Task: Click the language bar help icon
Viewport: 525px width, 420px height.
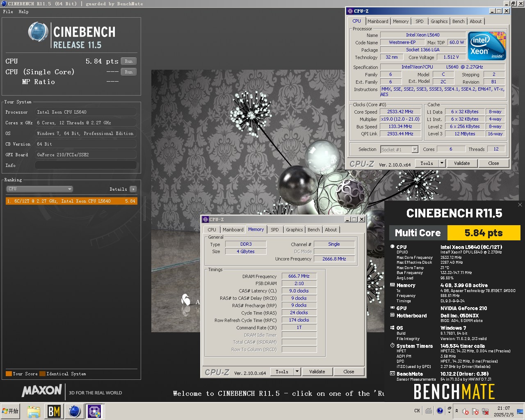Action: coord(440,411)
